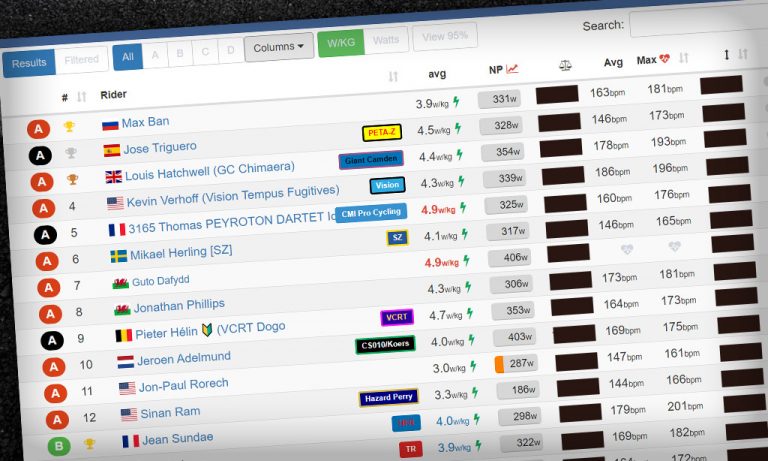The width and height of the screenshot is (768, 461).
Task: Click the weight scale icon column header
Action: (565, 65)
